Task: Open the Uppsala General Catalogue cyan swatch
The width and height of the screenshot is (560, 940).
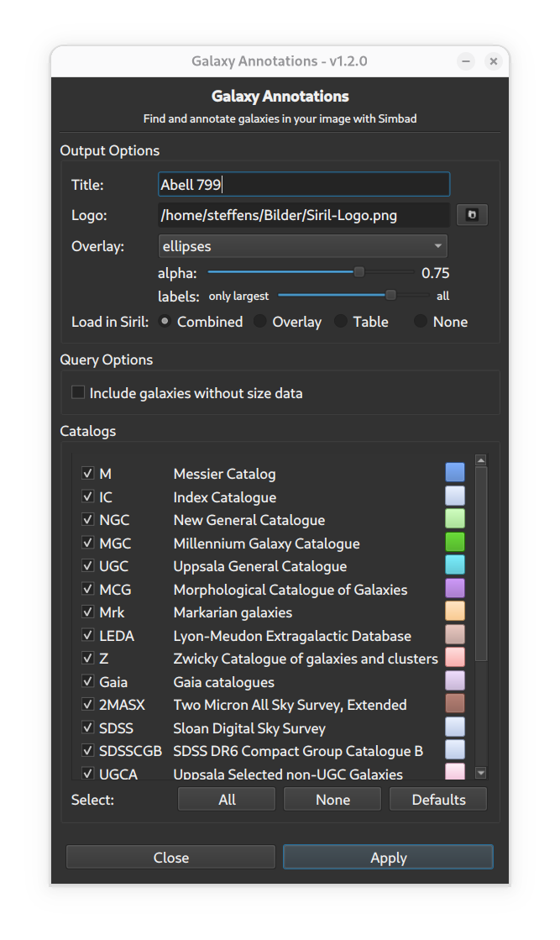Action: click(x=455, y=565)
